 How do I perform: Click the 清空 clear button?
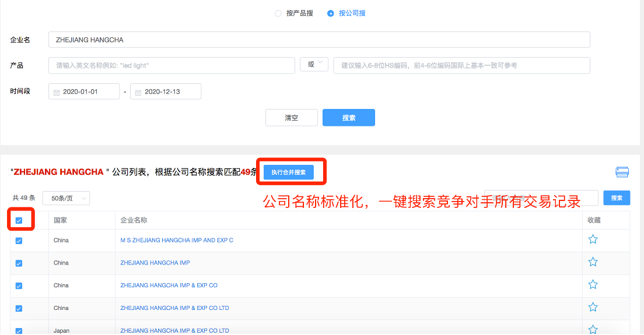pos(292,118)
